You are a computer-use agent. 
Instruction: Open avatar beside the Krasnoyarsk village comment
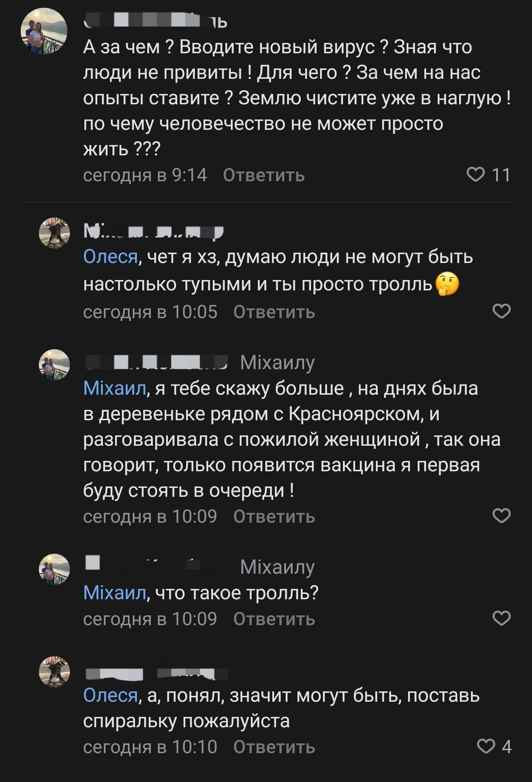[54, 364]
